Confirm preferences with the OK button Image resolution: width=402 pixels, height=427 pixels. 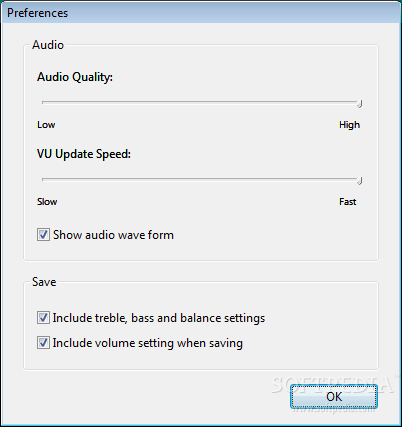334,397
